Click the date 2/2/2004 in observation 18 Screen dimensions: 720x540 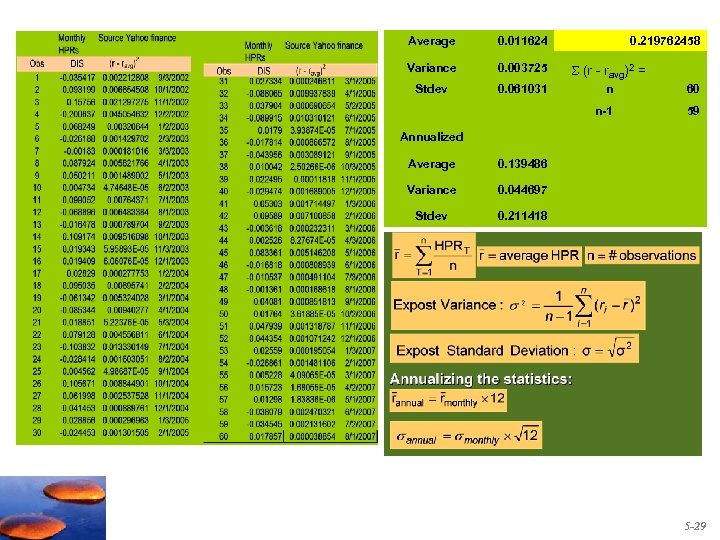174,286
